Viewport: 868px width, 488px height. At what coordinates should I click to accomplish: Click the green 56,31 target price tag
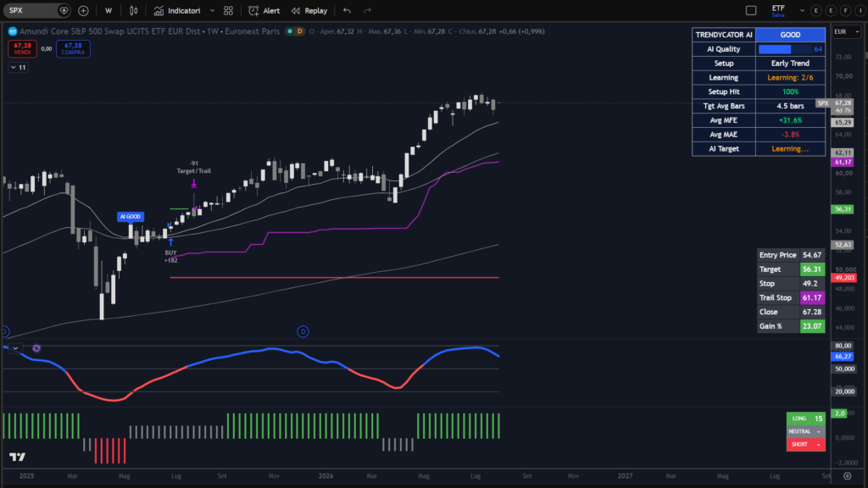pyautogui.click(x=843, y=209)
